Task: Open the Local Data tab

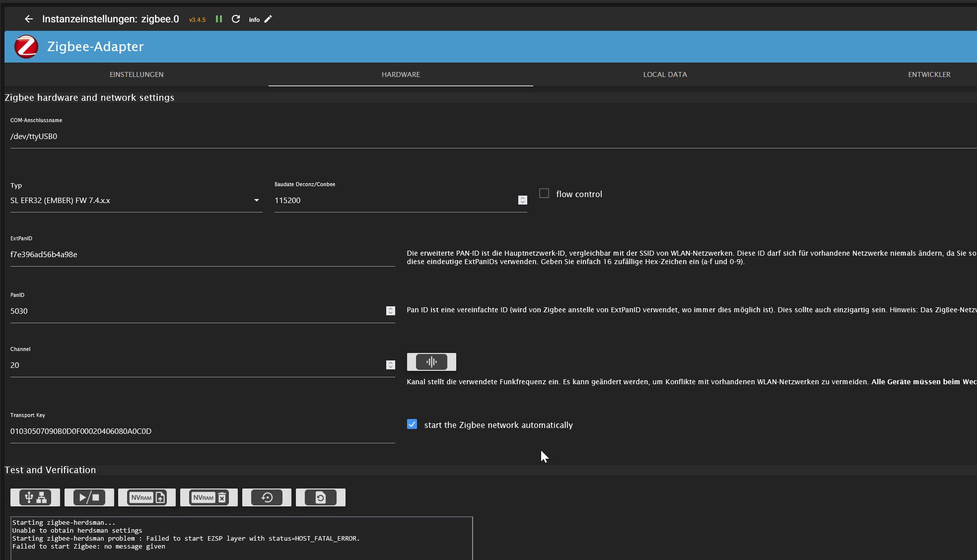Action: point(665,74)
